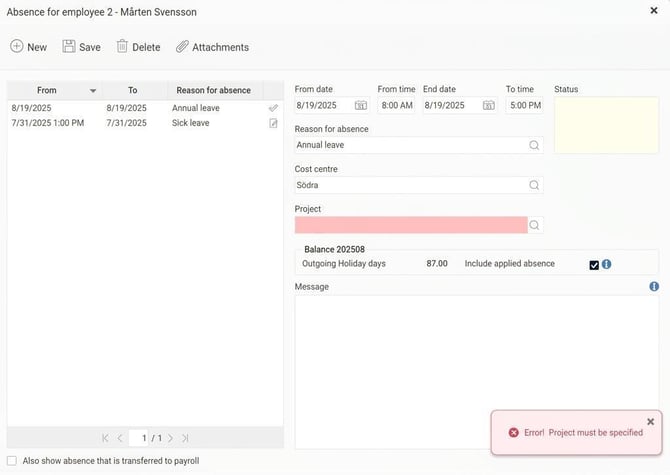Go to the next page of absences
670x475 pixels.
(170, 438)
